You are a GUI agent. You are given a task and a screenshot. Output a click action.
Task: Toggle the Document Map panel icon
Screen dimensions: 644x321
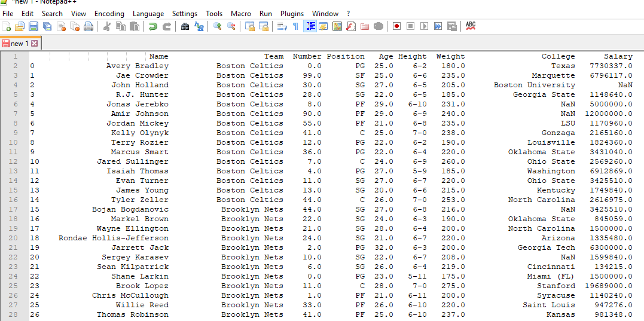click(337, 27)
